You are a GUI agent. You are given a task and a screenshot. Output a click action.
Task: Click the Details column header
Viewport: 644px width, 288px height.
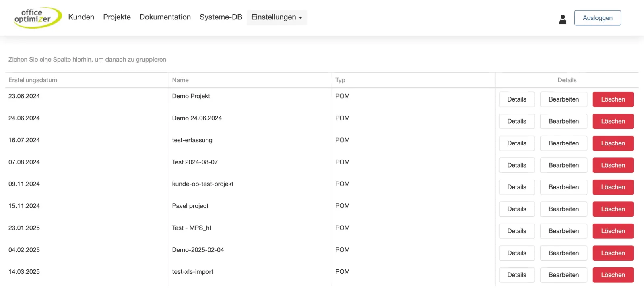coord(567,80)
